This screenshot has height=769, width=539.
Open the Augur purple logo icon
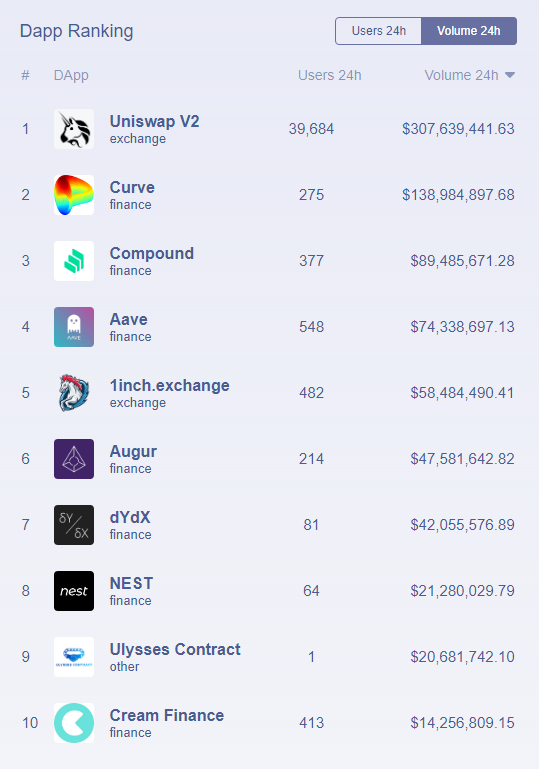click(74, 459)
